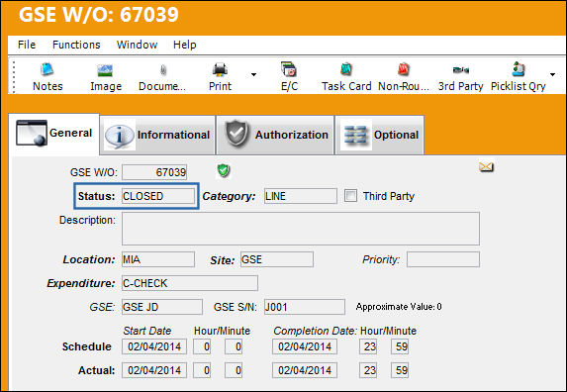The width and height of the screenshot is (567, 392).
Task: Click the Approximate Value: 0 text
Action: point(399,307)
